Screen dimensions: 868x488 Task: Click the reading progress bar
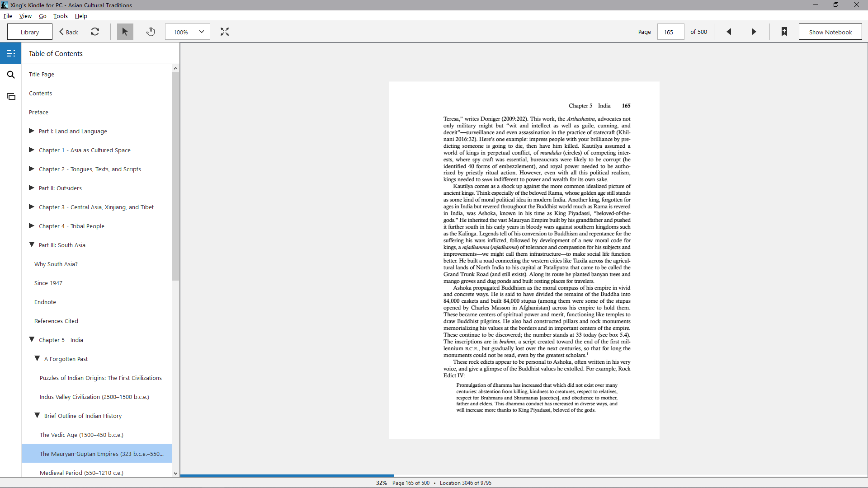tap(524, 475)
